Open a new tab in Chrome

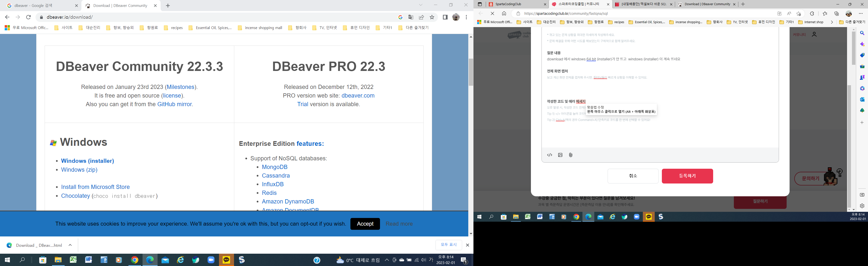(x=168, y=6)
